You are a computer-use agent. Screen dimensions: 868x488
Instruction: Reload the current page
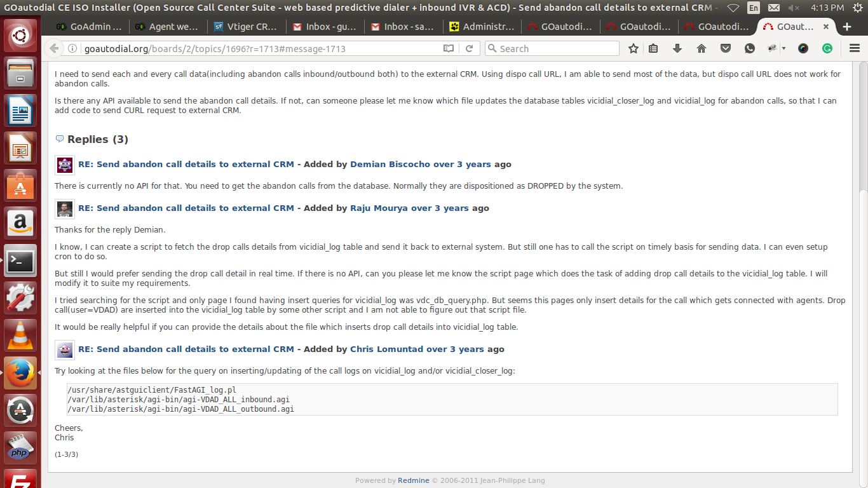coord(469,49)
